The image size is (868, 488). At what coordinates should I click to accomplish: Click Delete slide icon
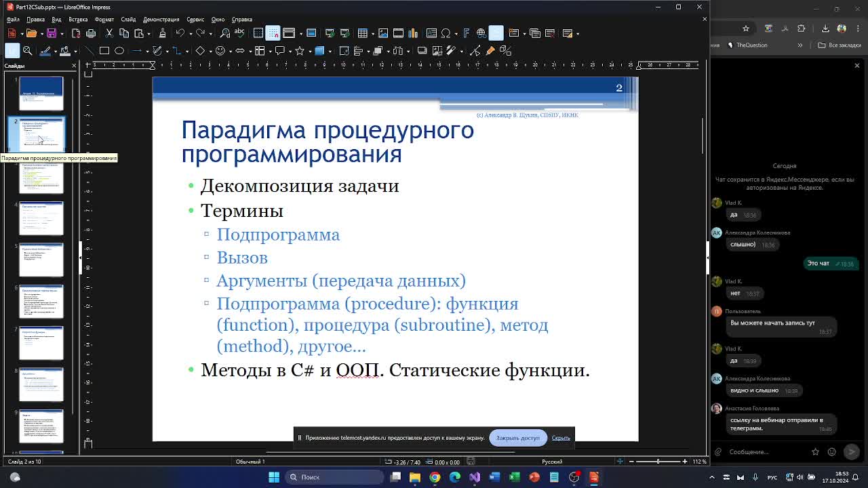coord(550,33)
